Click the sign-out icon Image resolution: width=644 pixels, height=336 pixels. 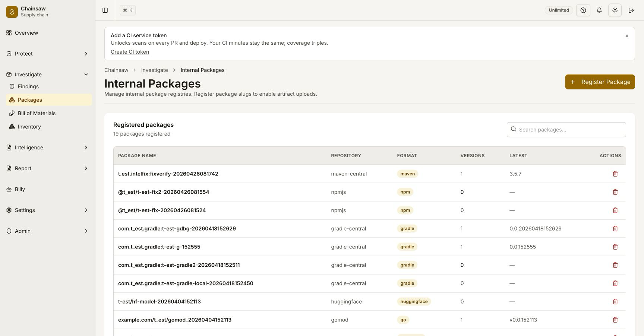[631, 10]
